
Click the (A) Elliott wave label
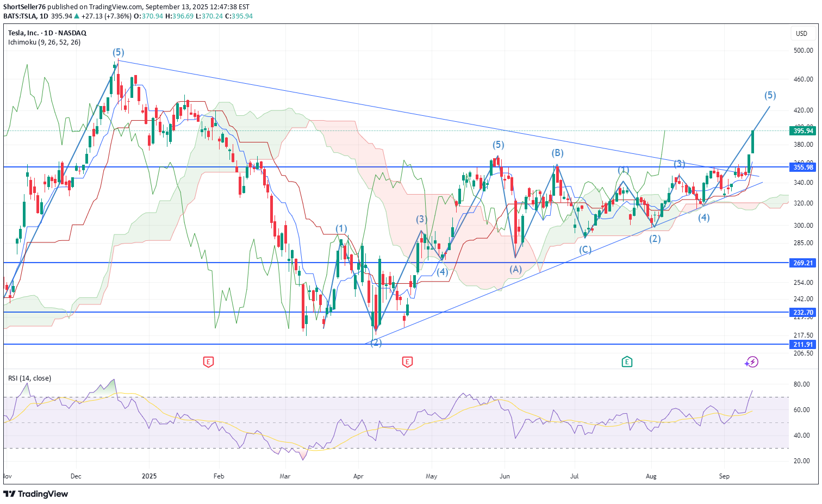point(515,269)
